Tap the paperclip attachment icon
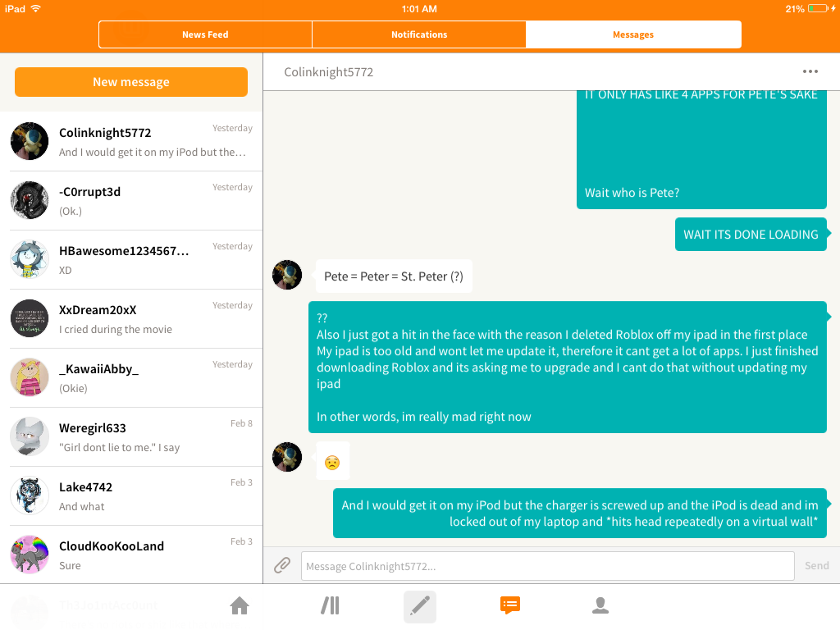 click(282, 565)
